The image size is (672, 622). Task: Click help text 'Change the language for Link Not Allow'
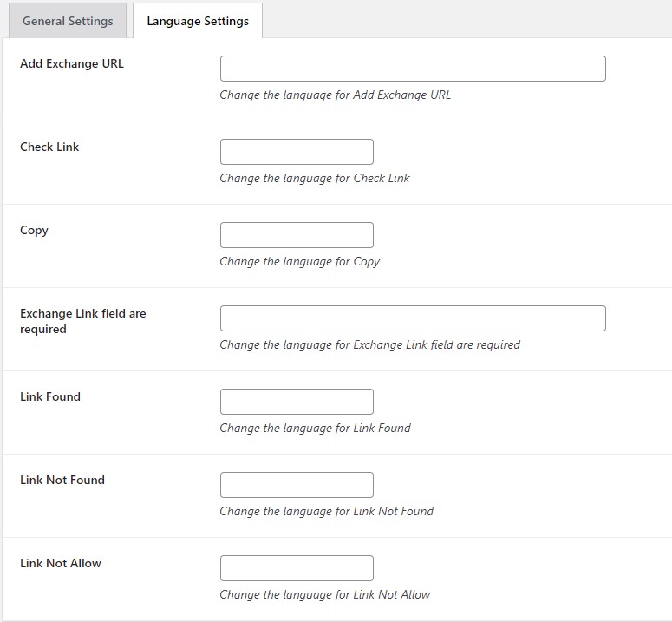pos(325,594)
